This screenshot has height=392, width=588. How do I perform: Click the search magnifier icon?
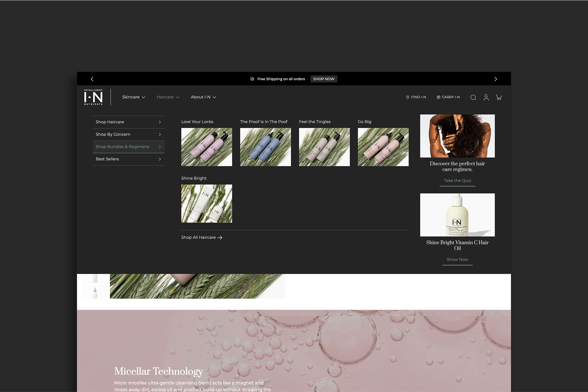click(473, 97)
